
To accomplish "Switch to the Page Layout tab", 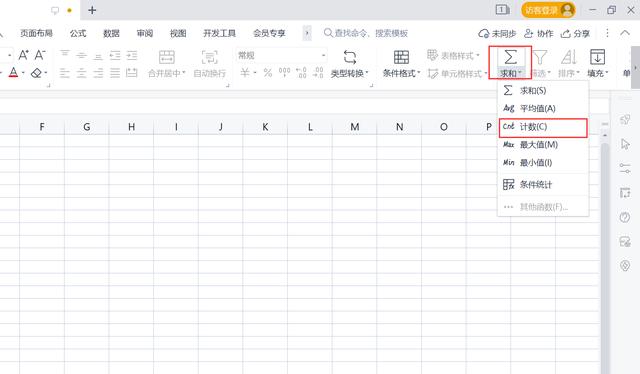I will (36, 33).
